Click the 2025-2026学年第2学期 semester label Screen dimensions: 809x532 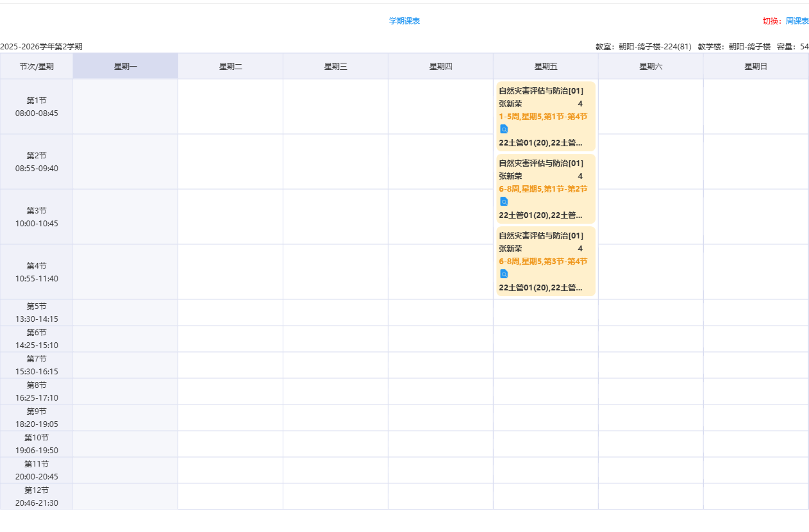(42, 47)
